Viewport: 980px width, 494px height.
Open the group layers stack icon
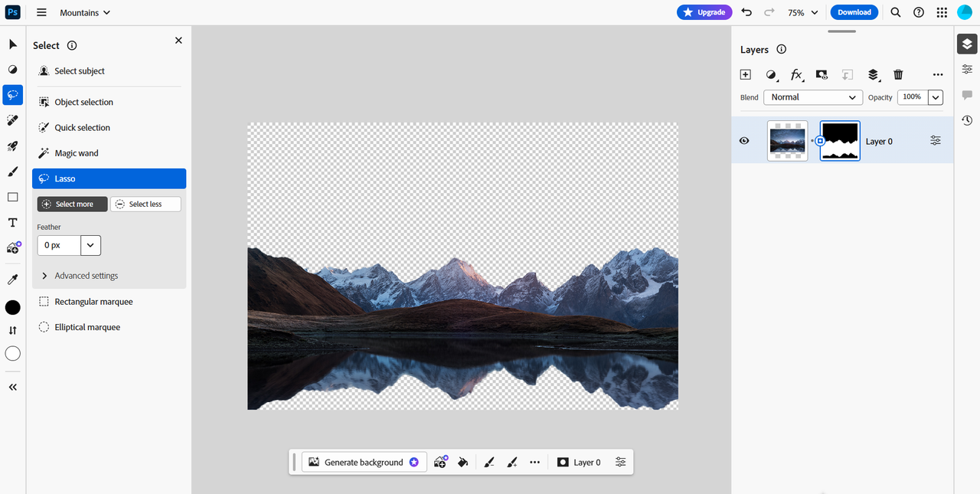point(873,74)
